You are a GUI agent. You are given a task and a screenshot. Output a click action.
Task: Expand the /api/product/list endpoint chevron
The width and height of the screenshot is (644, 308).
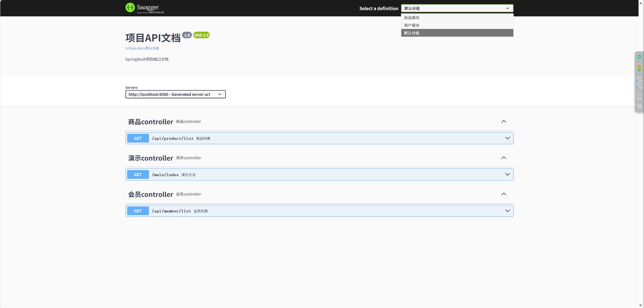[x=507, y=138]
